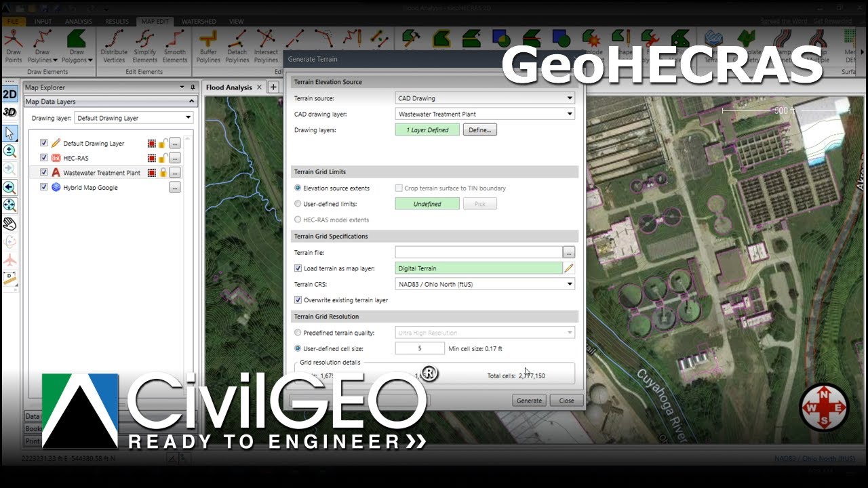Screen dimensions: 868x488
Task: Click the zoom extents tool
Action: click(9, 205)
